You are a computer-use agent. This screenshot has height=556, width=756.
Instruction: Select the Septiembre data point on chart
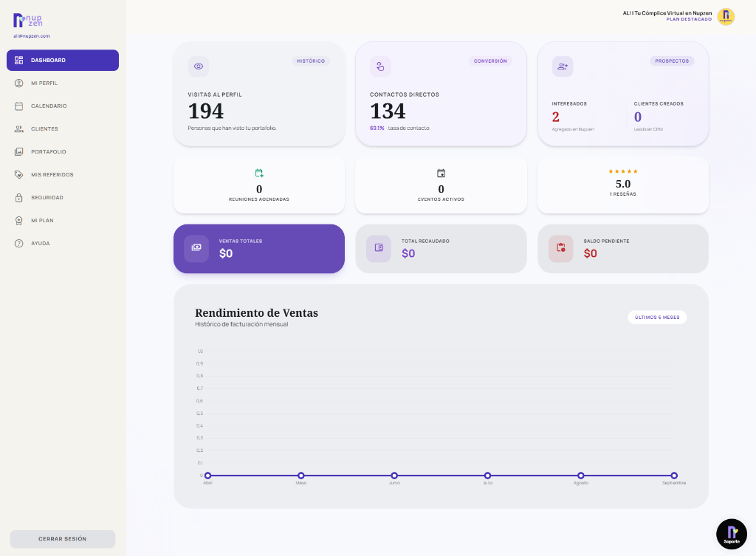coord(674,476)
